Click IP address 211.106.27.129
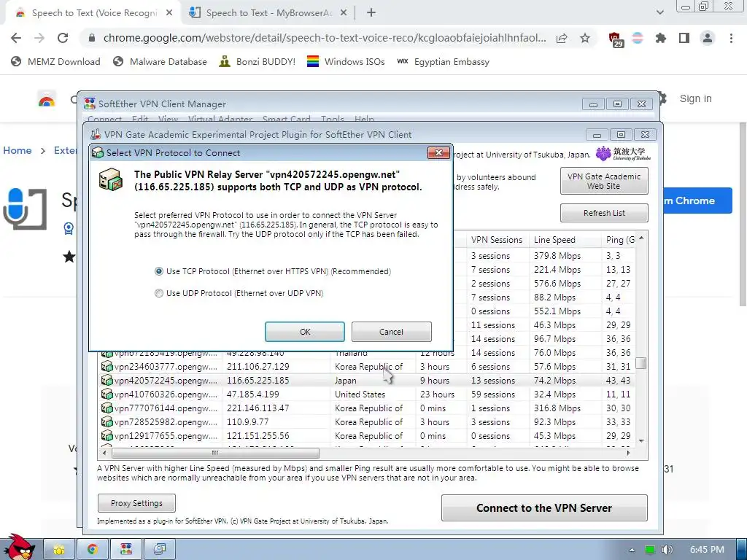This screenshot has width=747, height=560. pyautogui.click(x=258, y=367)
